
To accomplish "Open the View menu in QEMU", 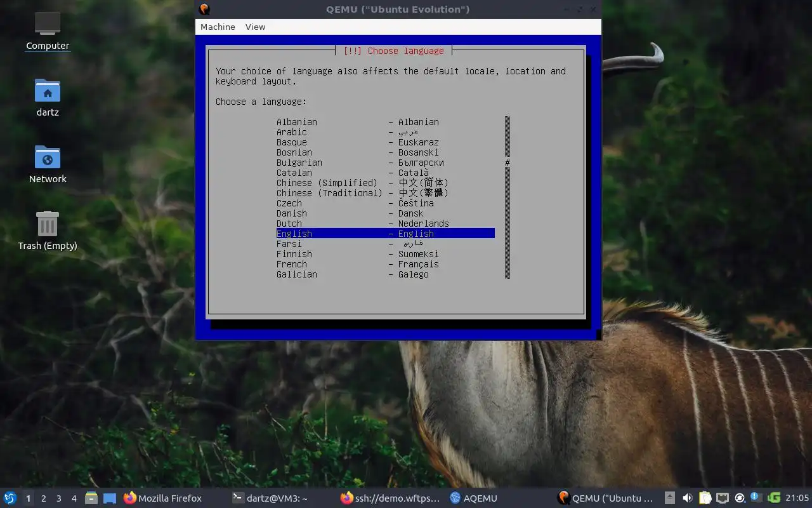I will tap(255, 27).
